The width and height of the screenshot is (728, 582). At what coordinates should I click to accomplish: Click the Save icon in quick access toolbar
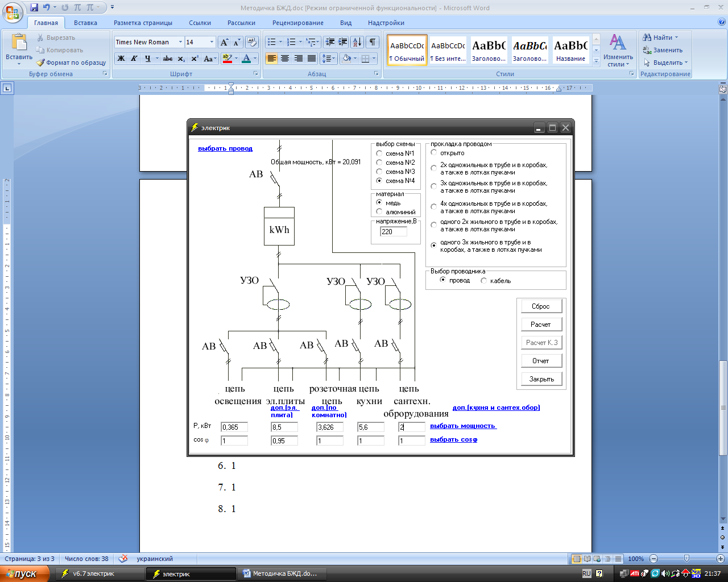(x=34, y=8)
